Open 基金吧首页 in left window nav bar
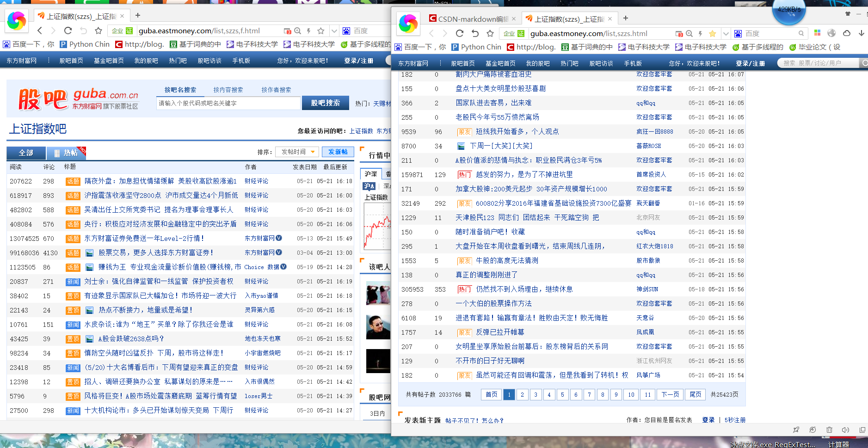The image size is (868, 448). (109, 61)
